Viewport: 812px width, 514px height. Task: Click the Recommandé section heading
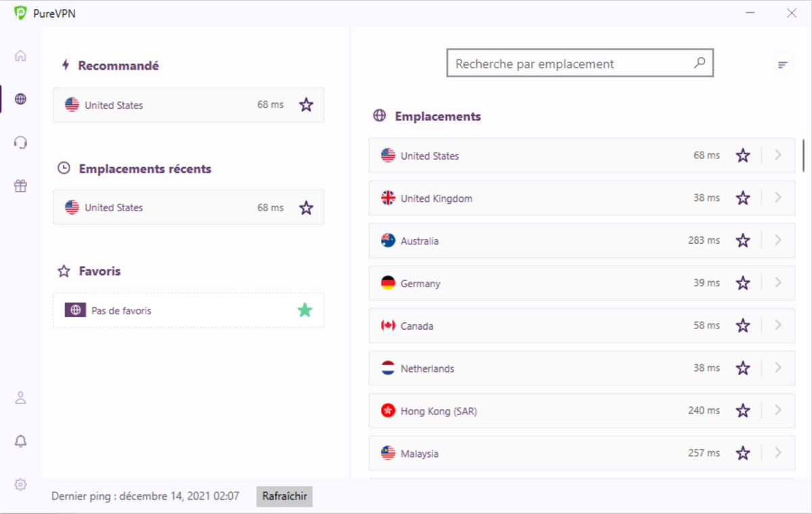tap(118, 66)
